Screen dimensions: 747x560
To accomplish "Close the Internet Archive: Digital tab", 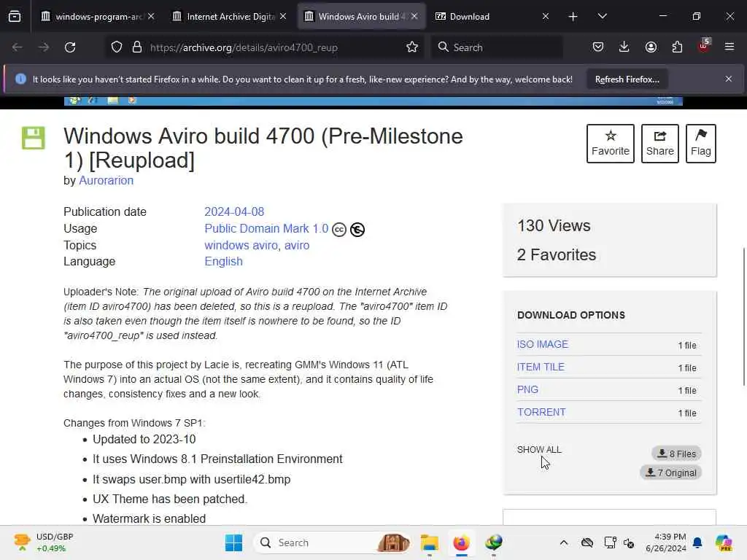I will 283,17.
